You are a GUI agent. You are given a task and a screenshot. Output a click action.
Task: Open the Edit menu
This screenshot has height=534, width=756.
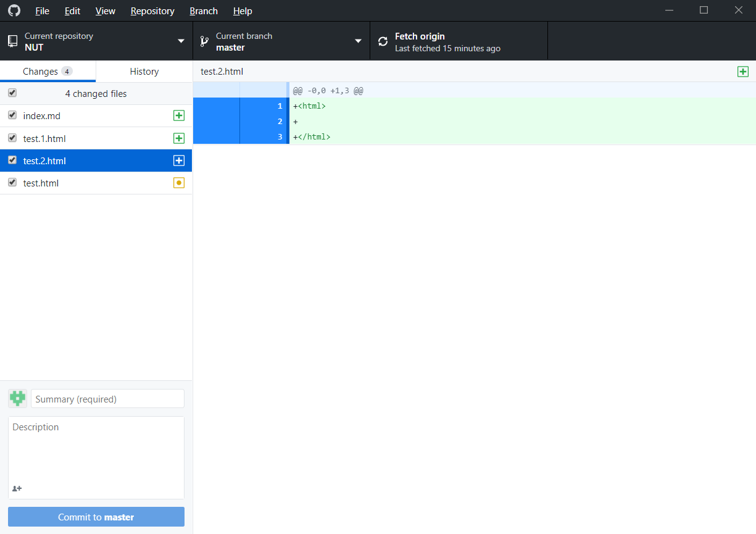pyautogui.click(x=72, y=11)
